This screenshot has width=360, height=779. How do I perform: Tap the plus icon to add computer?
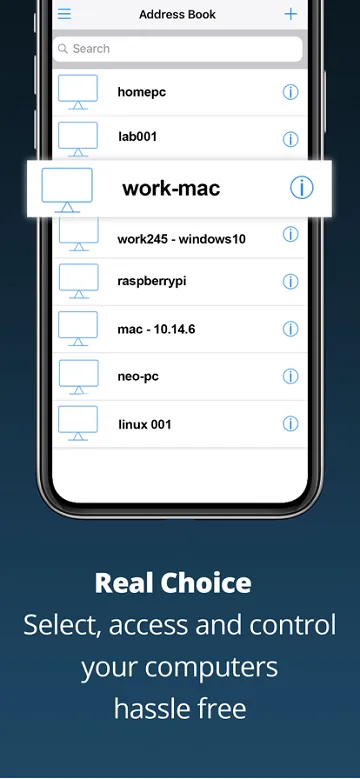click(290, 14)
